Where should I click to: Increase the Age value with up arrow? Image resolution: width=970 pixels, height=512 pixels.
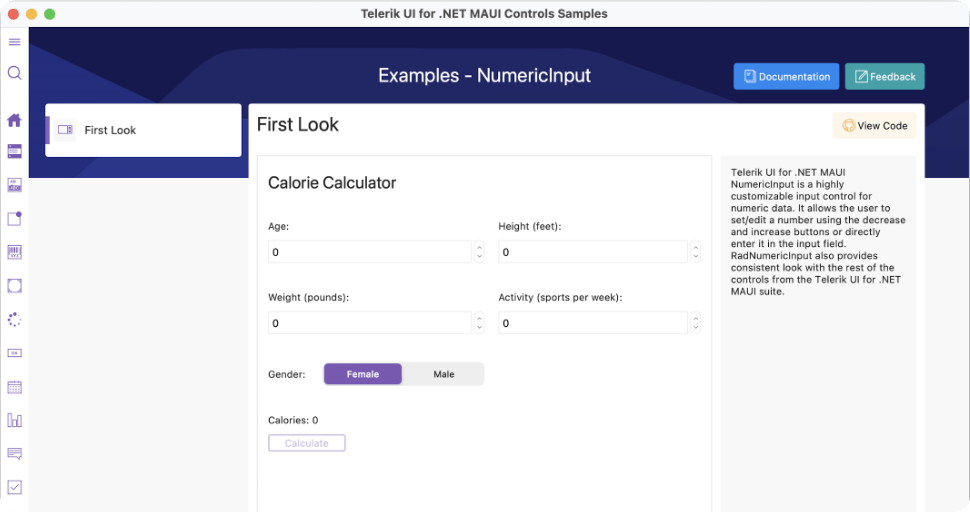tap(479, 247)
